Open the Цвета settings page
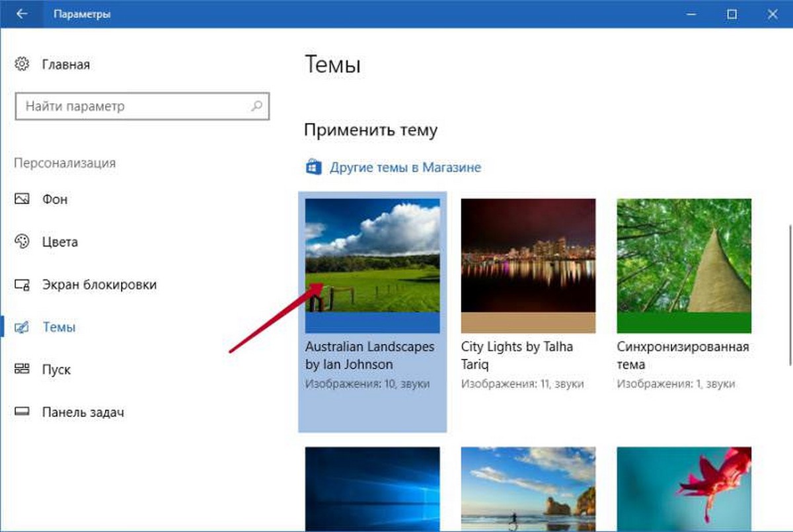This screenshot has width=793, height=532. pos(59,242)
